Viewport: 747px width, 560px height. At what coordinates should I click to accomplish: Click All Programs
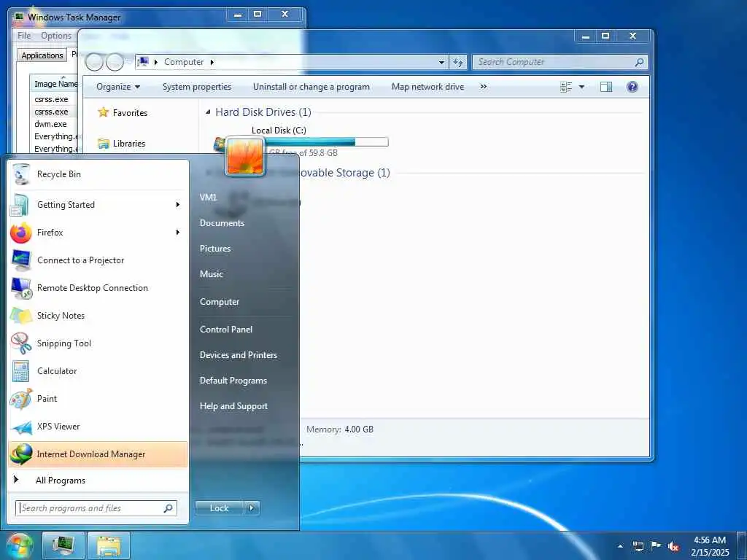[61, 481]
